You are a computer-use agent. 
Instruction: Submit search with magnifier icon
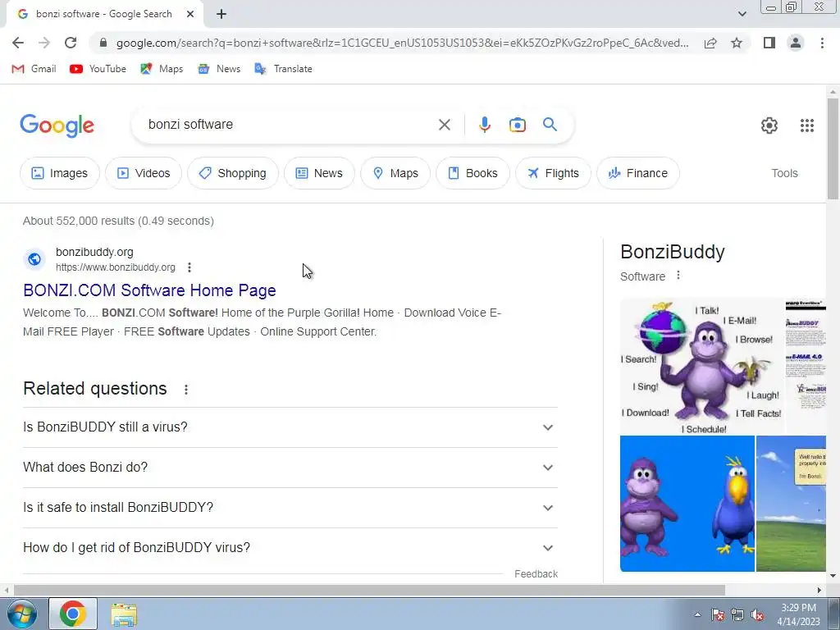point(550,125)
